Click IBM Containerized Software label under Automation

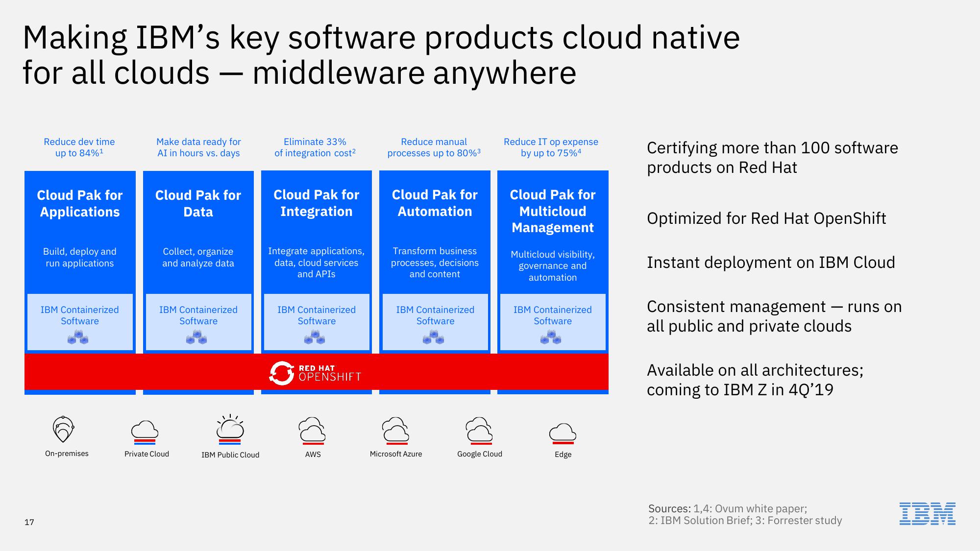click(x=435, y=315)
